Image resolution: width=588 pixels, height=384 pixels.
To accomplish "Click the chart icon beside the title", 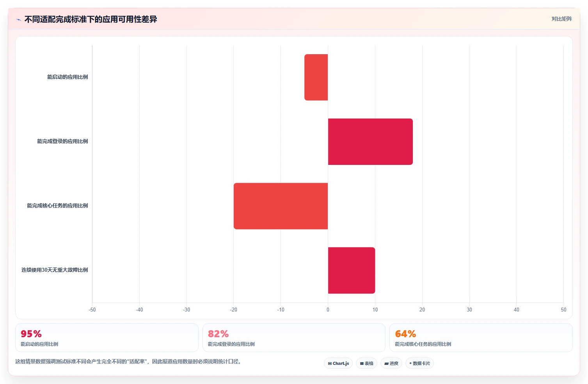I will (x=18, y=19).
